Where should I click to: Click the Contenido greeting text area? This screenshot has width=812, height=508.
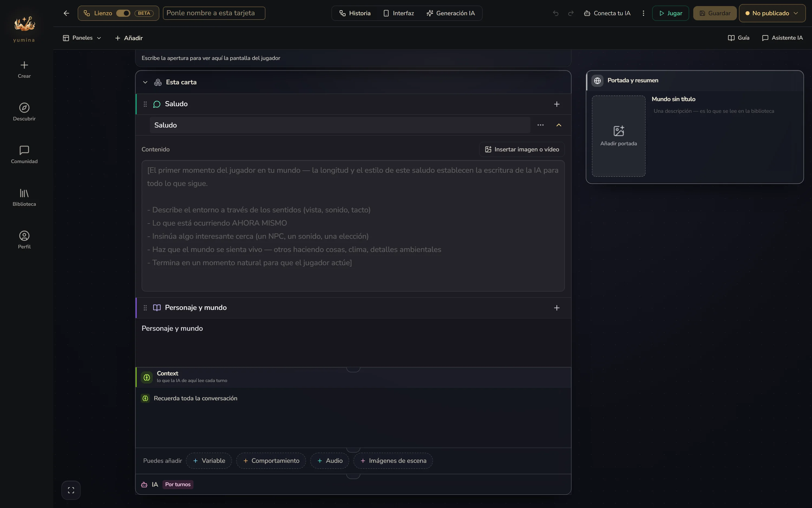(353, 226)
